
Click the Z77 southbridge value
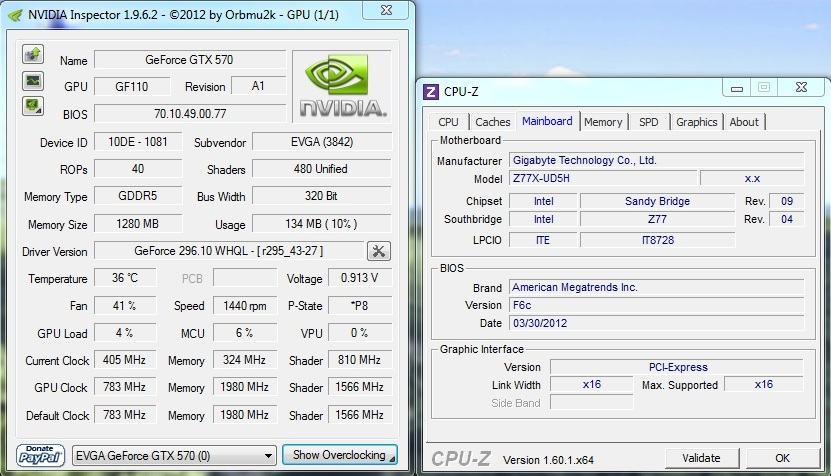658,219
